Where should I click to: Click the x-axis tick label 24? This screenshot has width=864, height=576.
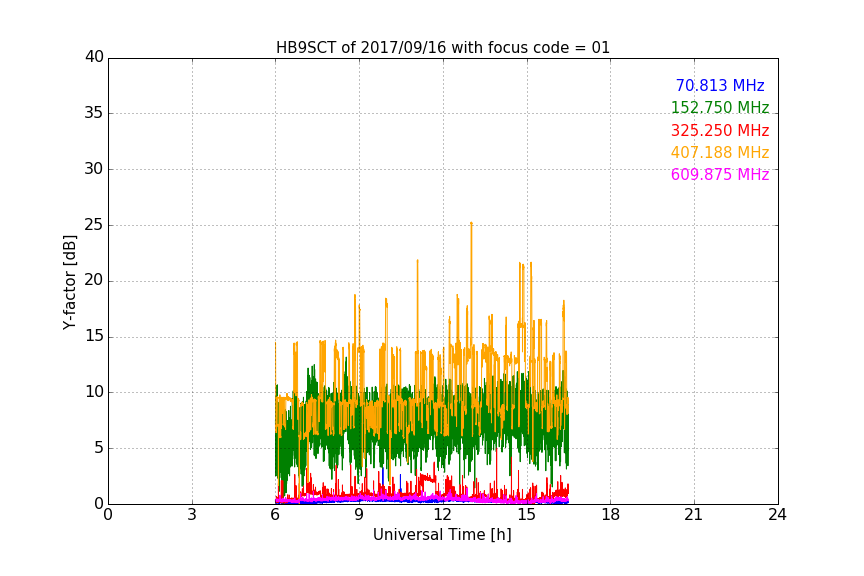pos(777,515)
